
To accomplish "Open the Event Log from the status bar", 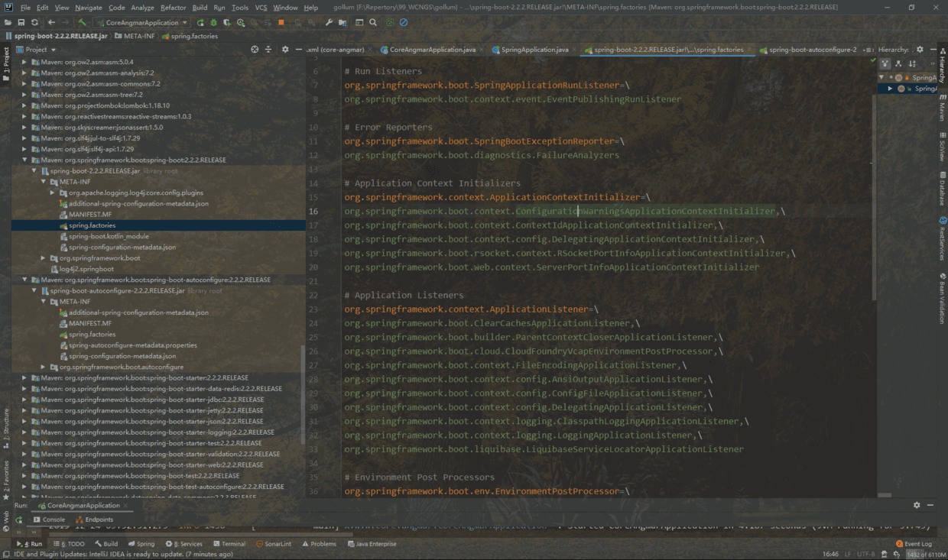I will tap(914, 544).
